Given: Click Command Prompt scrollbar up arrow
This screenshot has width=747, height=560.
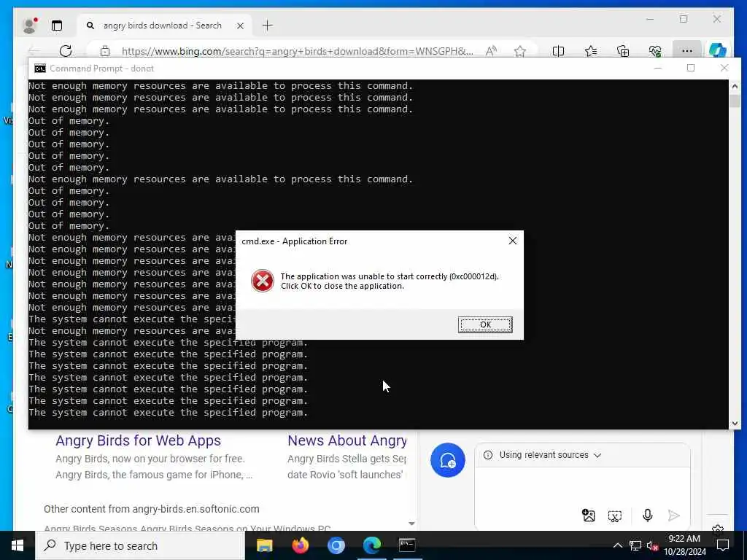Looking at the screenshot, I should [735, 86].
